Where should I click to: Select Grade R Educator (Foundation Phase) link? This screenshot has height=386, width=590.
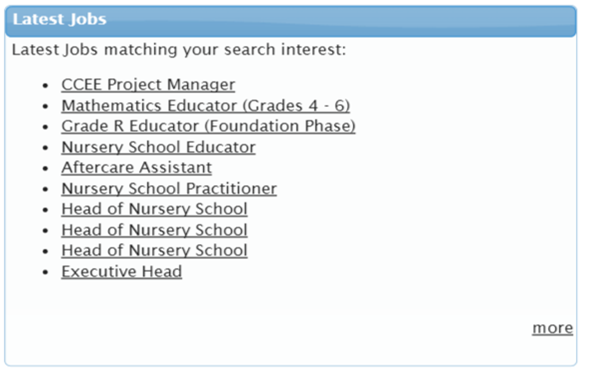click(208, 126)
